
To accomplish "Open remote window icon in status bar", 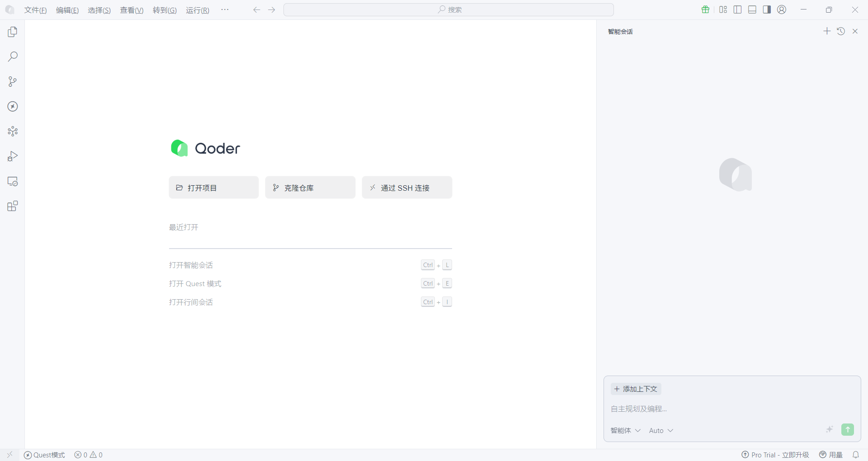I will tap(9, 455).
